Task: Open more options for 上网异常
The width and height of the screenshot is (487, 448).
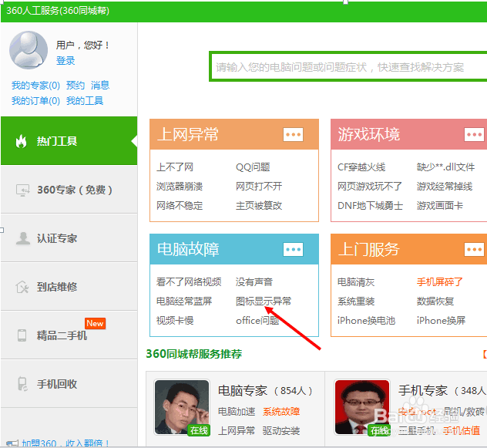Action: pyautogui.click(x=293, y=135)
